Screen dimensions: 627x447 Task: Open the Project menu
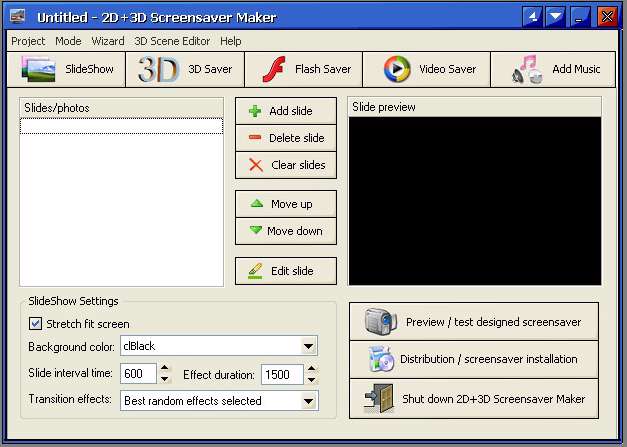coord(28,41)
